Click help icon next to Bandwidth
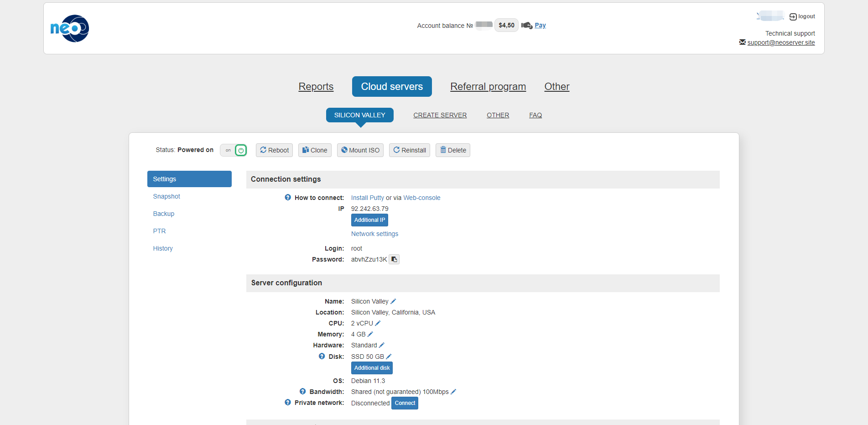Screen dimensions: 868x425 [x=303, y=391]
